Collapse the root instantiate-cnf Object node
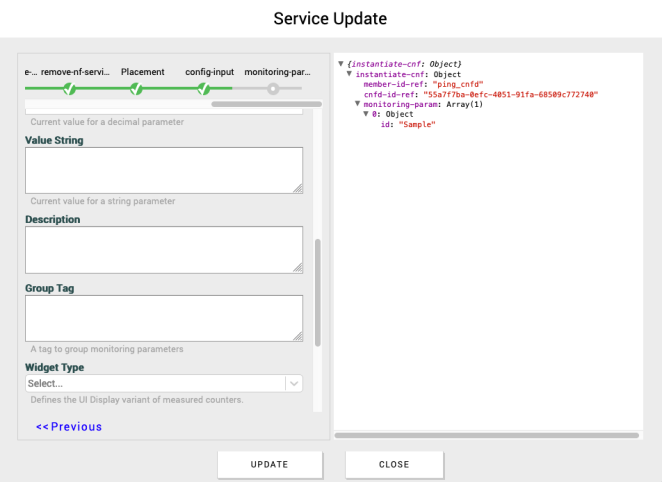 [341, 64]
